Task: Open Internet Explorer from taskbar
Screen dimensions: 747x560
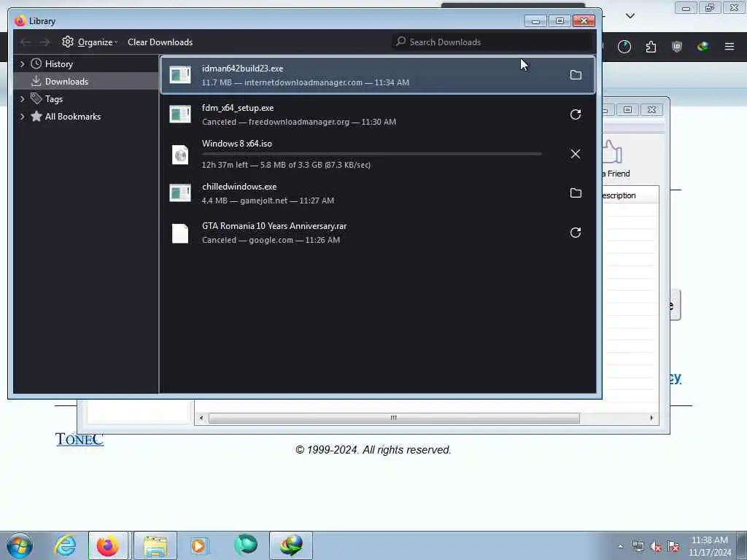Action: [65, 545]
